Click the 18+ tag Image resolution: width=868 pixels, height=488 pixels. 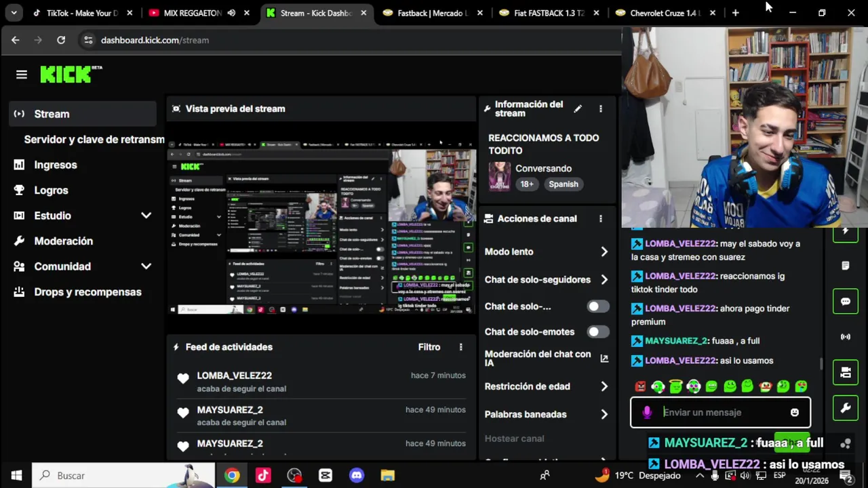click(x=527, y=184)
